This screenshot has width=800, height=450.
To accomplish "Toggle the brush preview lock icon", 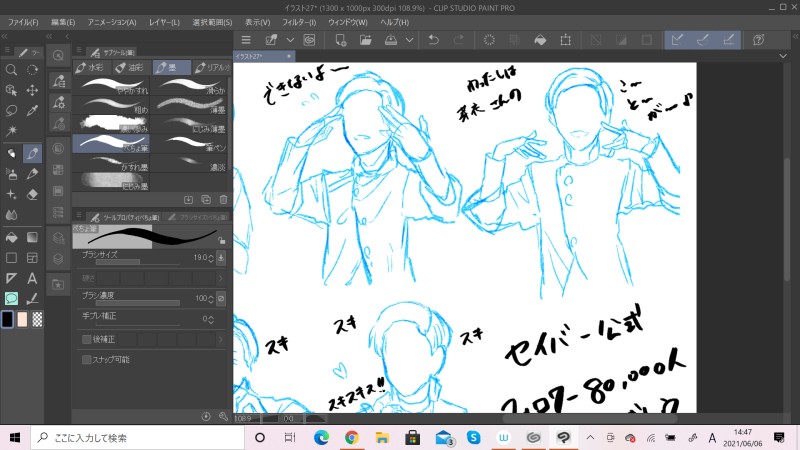I will click(221, 240).
